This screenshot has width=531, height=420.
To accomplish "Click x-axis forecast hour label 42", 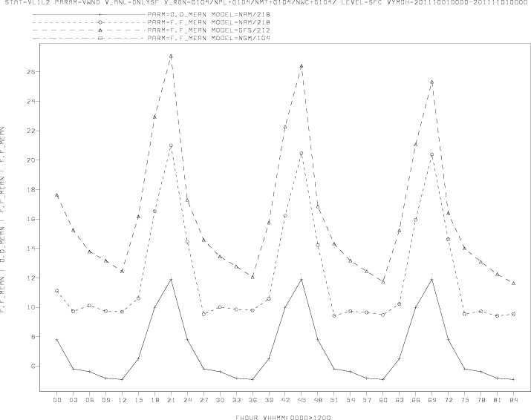I will [285, 400].
